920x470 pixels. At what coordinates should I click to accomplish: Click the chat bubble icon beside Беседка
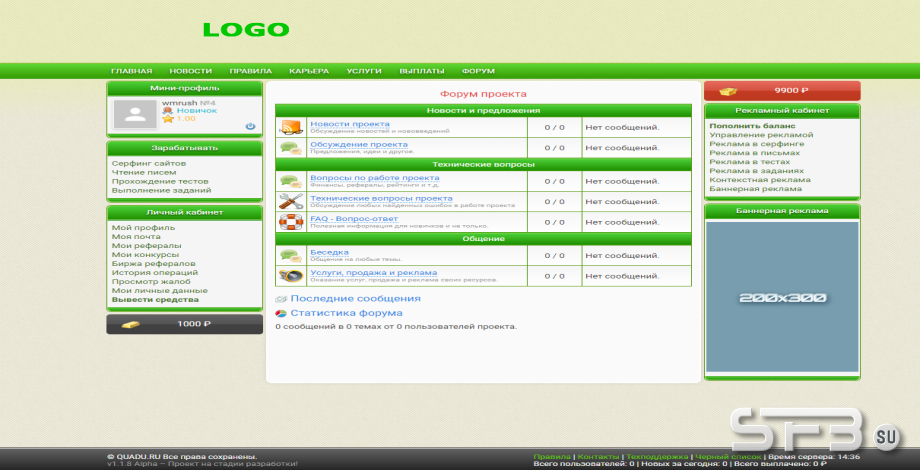click(291, 255)
